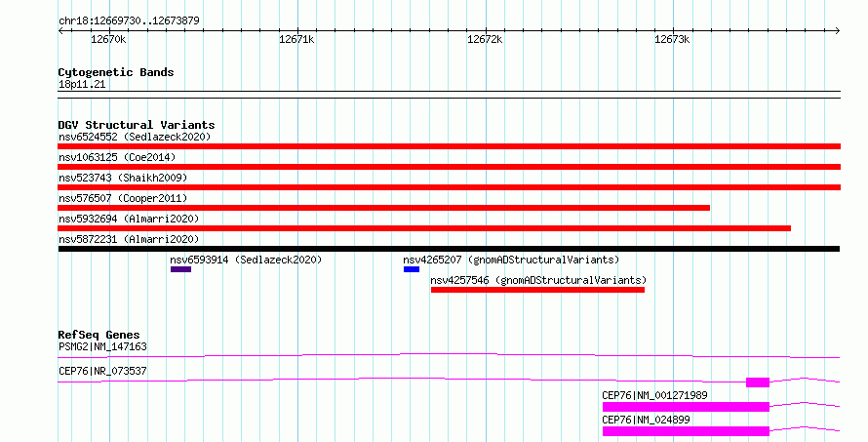The height and width of the screenshot is (442, 868).
Task: Open the CEP76|NM_024899 gene label
Action: point(646,420)
